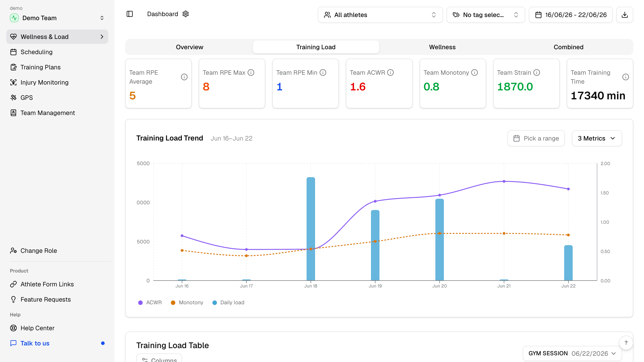Screen dimensions: 644x362
Task: Click the GPS satellite icon
Action: tap(13, 98)
